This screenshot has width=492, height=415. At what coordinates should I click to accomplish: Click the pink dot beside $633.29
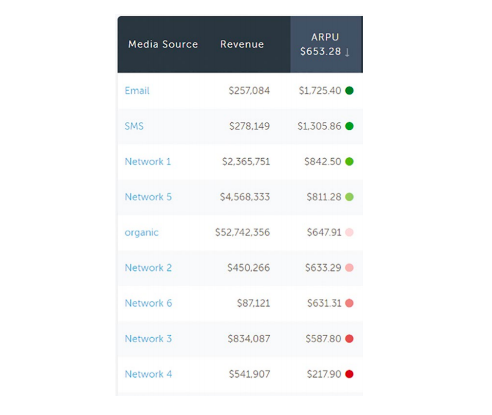349,268
